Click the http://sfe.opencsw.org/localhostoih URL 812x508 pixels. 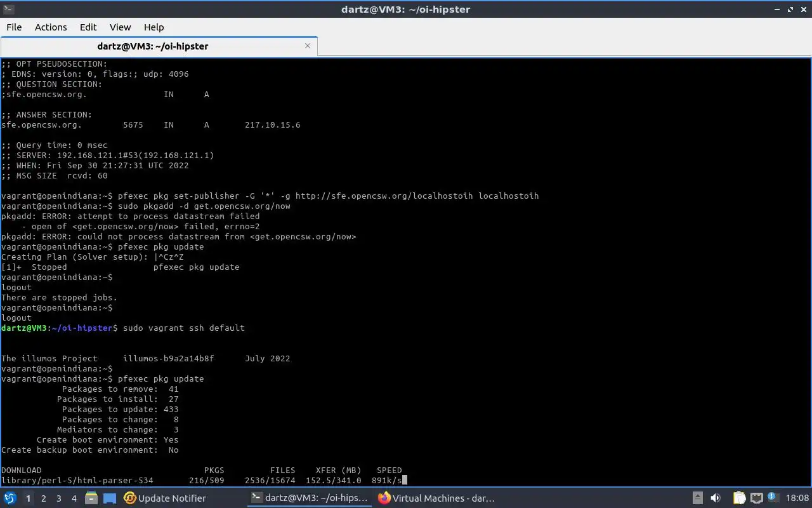(384, 196)
